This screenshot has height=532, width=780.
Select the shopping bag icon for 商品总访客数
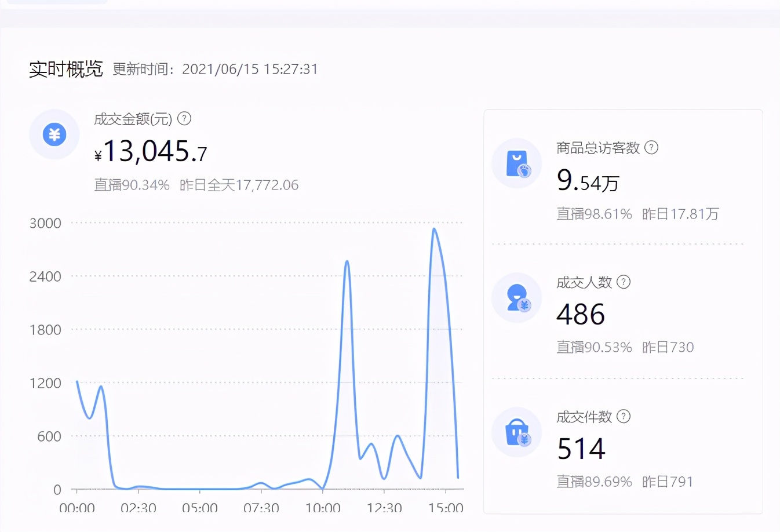click(x=516, y=163)
